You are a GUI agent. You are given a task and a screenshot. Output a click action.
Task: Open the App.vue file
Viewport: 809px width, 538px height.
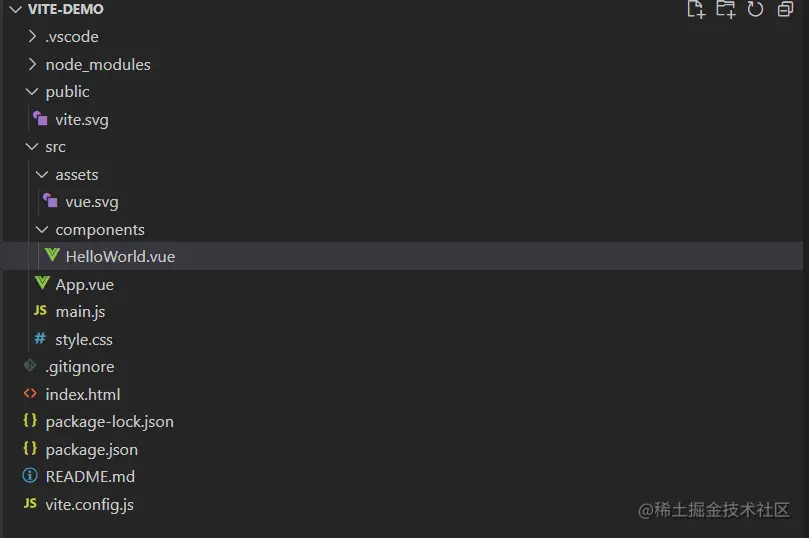(84, 284)
